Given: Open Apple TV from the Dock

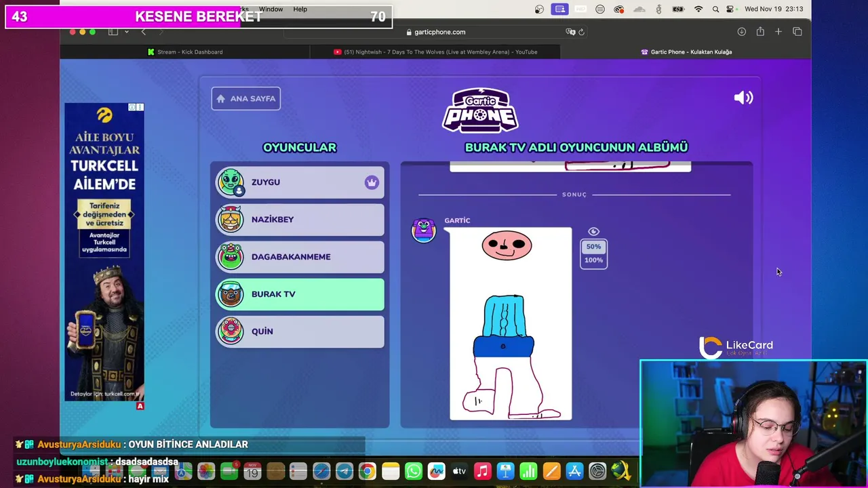Looking at the screenshot, I should [459, 471].
